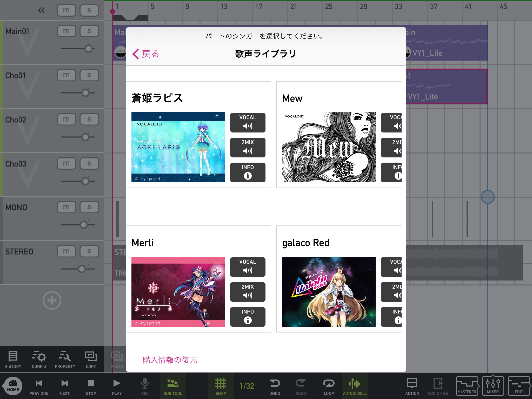Open the HISTORY panel
Viewport: 532px width, 399px height.
click(x=13, y=360)
